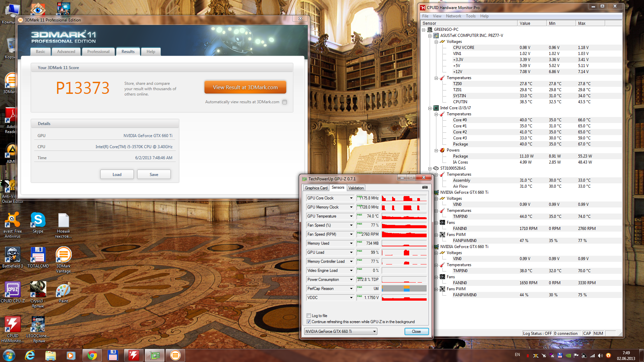Open the File menu in HWMonitor
Image resolution: width=644 pixels, height=362 pixels.
[x=425, y=16]
